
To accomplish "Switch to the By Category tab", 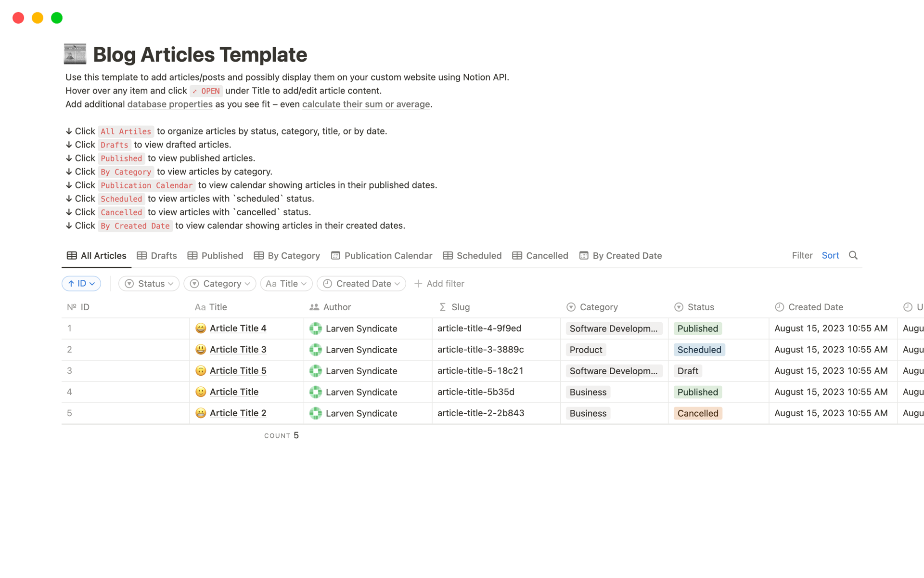I will coord(287,256).
